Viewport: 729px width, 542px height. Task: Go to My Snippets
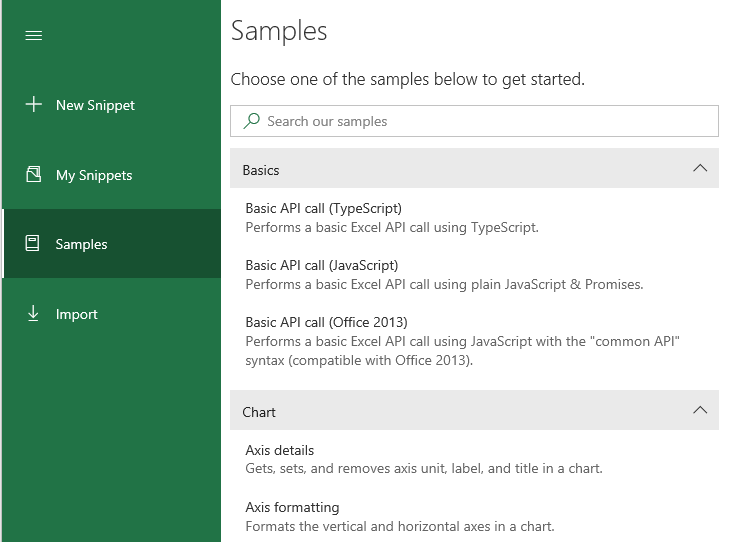pos(94,175)
